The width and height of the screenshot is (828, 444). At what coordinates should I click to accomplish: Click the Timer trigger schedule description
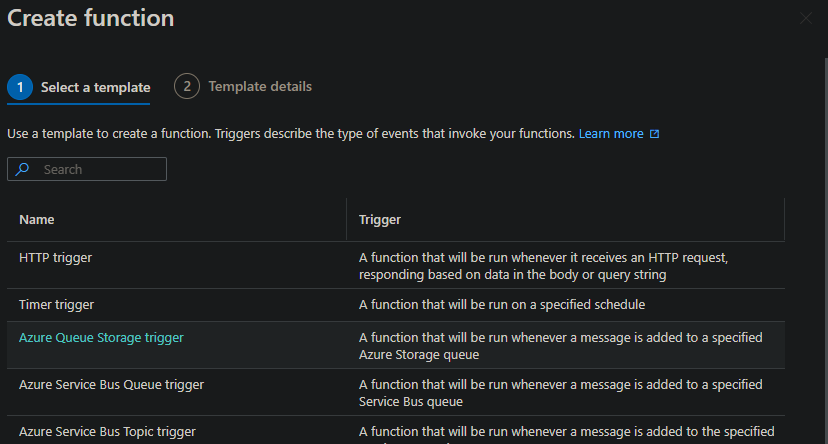click(x=502, y=305)
